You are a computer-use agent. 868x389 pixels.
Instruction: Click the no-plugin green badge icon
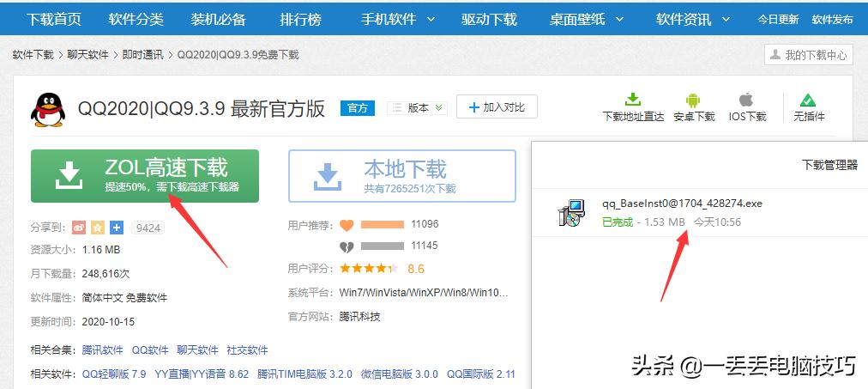click(808, 100)
